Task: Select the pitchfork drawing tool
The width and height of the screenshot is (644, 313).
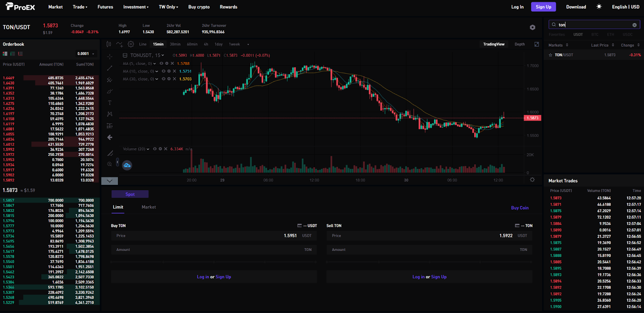Action: click(x=109, y=80)
